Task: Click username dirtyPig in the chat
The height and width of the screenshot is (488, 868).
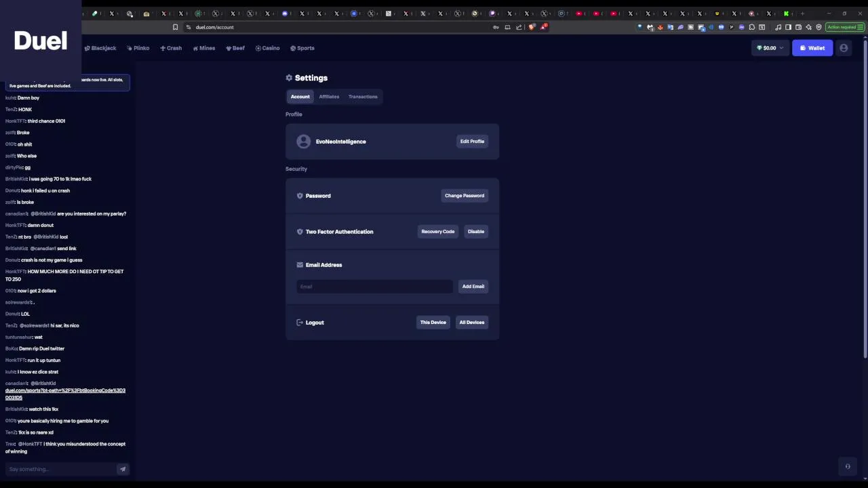Action: (x=14, y=167)
